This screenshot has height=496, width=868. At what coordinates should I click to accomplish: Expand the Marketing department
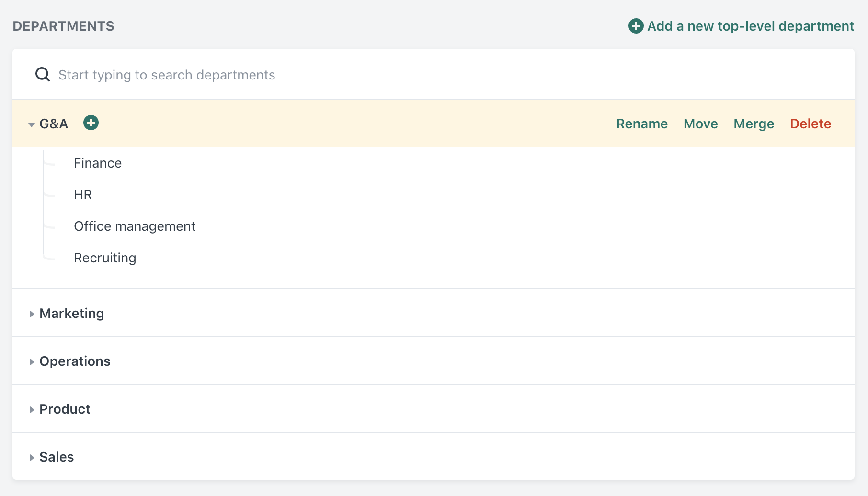[x=32, y=314]
